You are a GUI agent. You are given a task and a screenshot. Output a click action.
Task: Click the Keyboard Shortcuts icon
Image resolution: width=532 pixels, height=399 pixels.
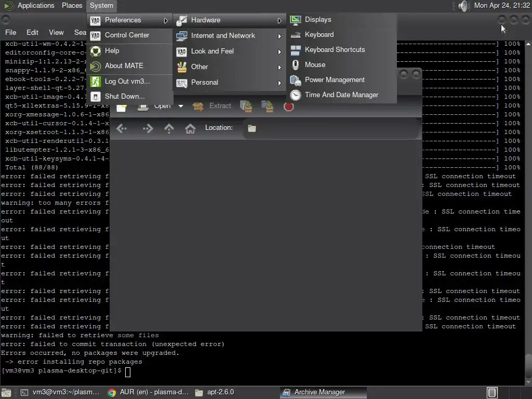click(x=296, y=50)
